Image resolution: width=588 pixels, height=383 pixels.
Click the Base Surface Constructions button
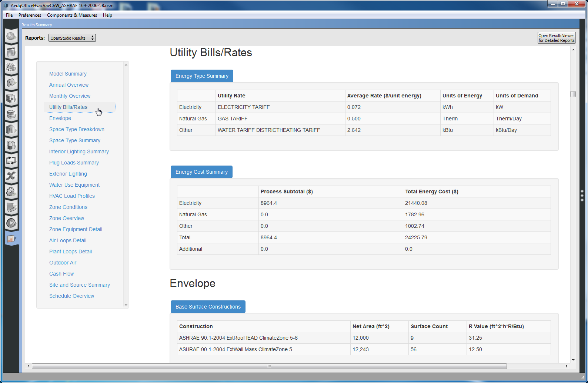pyautogui.click(x=208, y=307)
